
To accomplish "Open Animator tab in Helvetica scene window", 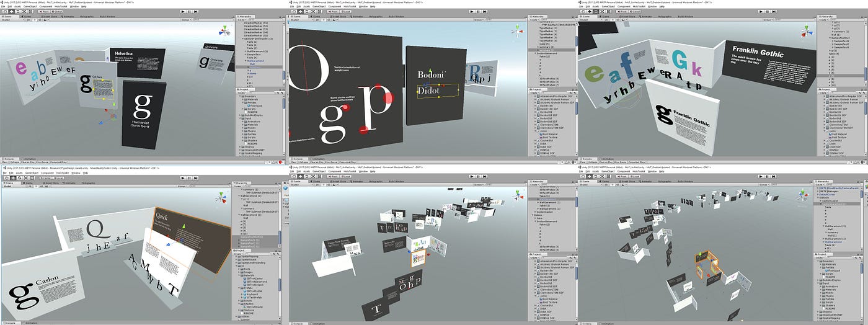I will pos(68,16).
